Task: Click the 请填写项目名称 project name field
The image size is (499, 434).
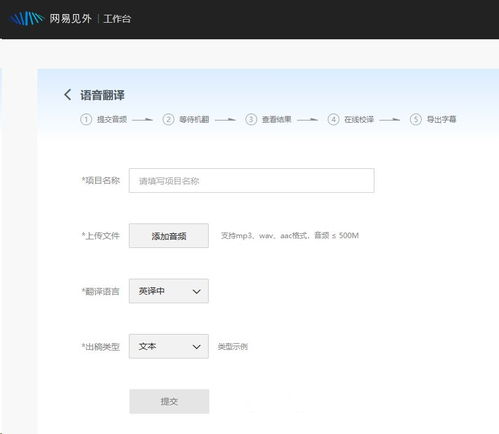Action: point(252,180)
